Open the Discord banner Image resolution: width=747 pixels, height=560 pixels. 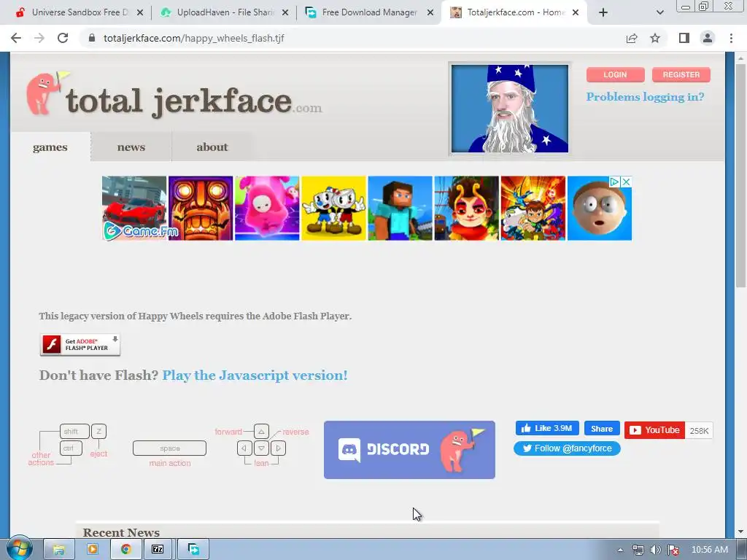409,449
